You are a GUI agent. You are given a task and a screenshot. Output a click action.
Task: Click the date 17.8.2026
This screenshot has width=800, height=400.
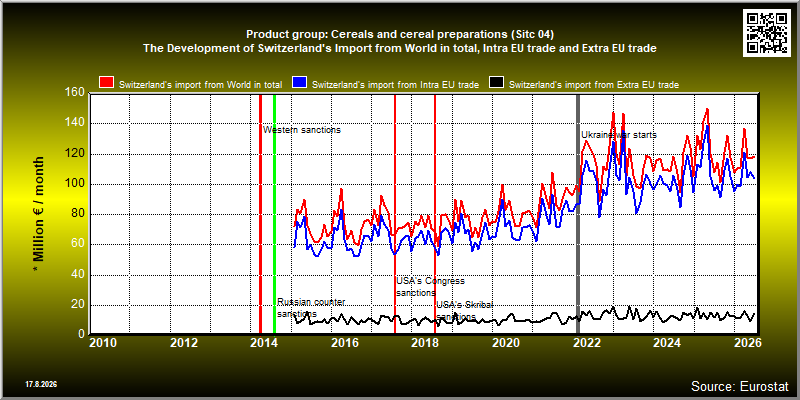pyautogui.click(x=41, y=383)
